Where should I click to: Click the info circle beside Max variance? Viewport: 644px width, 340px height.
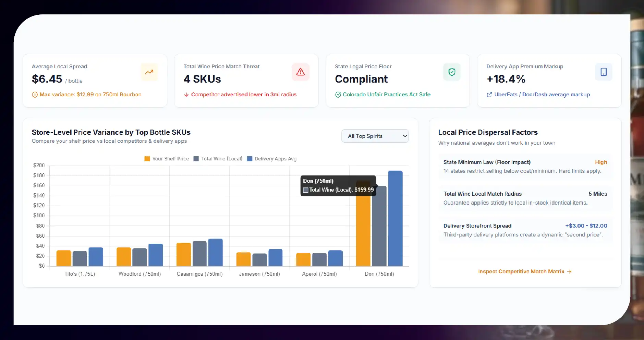click(x=35, y=95)
